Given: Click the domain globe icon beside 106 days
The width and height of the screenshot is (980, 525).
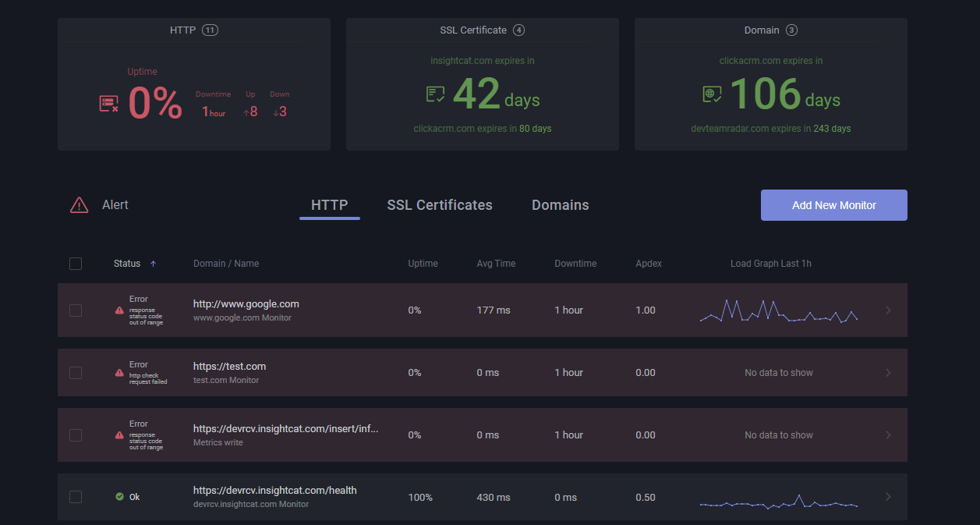Looking at the screenshot, I should 712,94.
